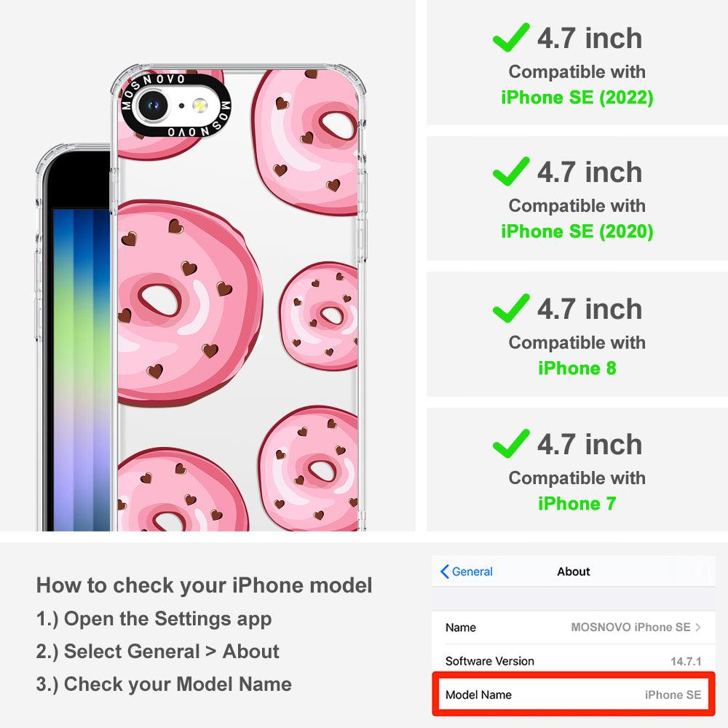Click the camera flash on the case
Viewport: 728px width, 728px height.
pyautogui.click(x=200, y=106)
